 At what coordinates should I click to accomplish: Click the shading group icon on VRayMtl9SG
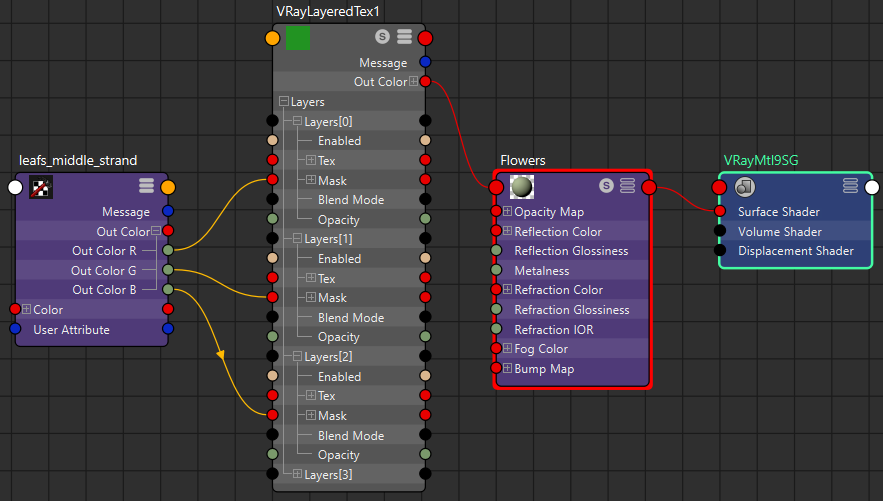coord(745,187)
